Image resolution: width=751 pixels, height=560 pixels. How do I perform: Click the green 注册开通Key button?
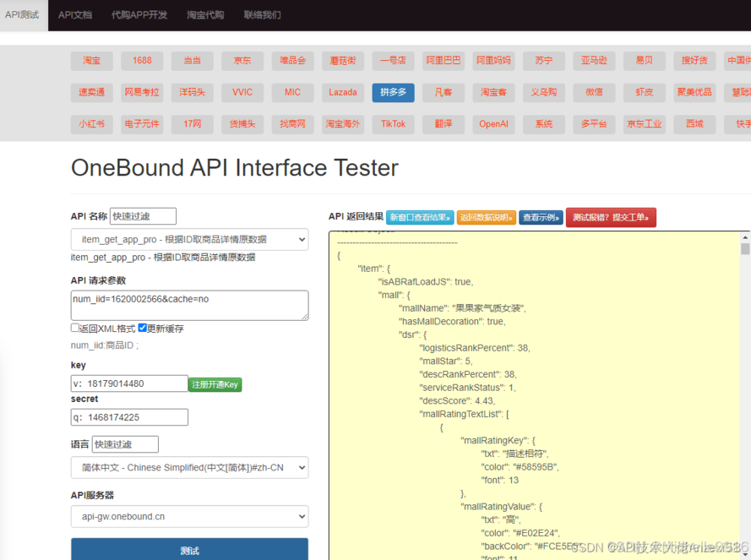point(215,384)
